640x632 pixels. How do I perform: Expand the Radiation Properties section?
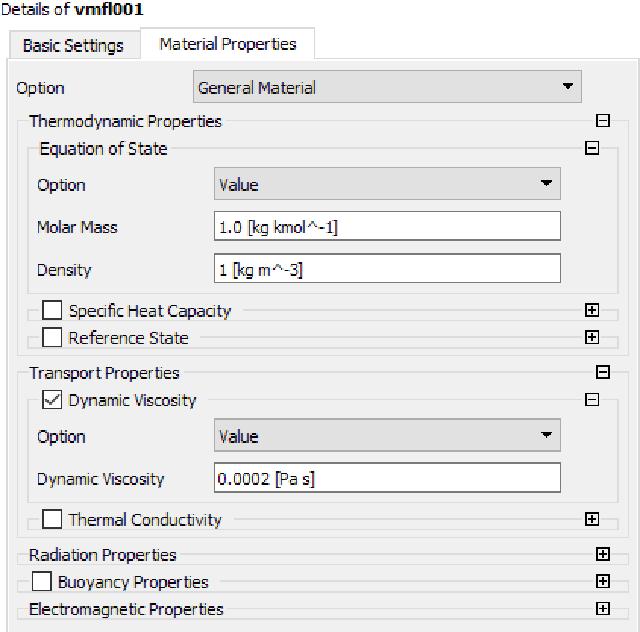pyautogui.click(x=602, y=554)
